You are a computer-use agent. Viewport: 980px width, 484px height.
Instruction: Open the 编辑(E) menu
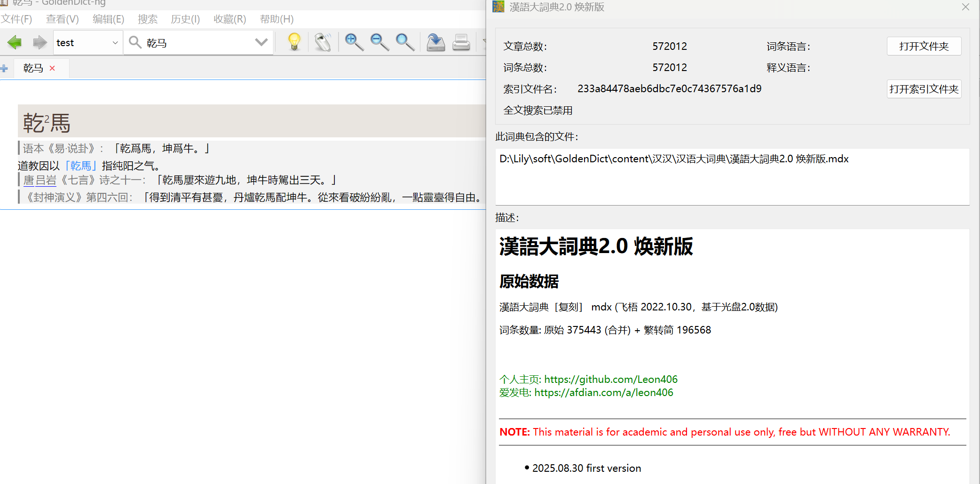pos(109,19)
